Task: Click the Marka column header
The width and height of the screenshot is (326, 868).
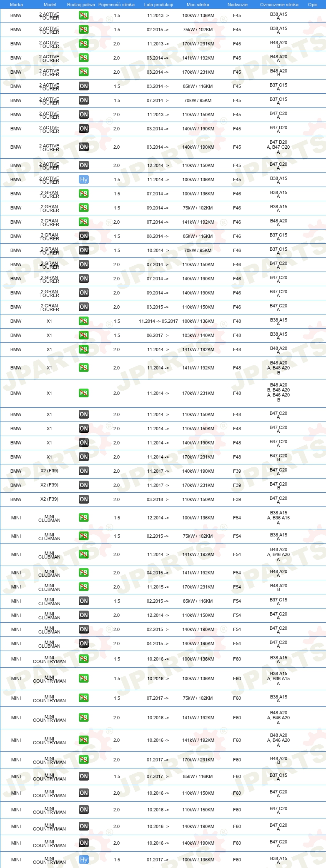Action: 16,5
